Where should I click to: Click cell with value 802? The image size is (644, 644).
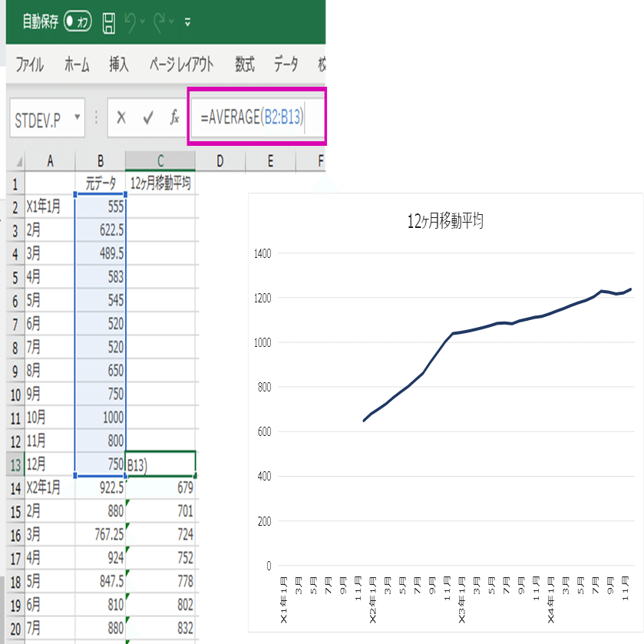pos(160,605)
